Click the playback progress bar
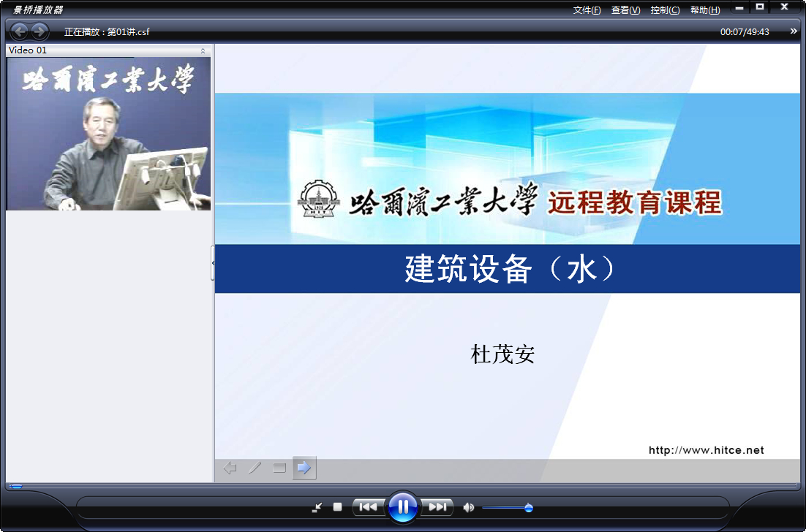 pyautogui.click(x=403, y=485)
